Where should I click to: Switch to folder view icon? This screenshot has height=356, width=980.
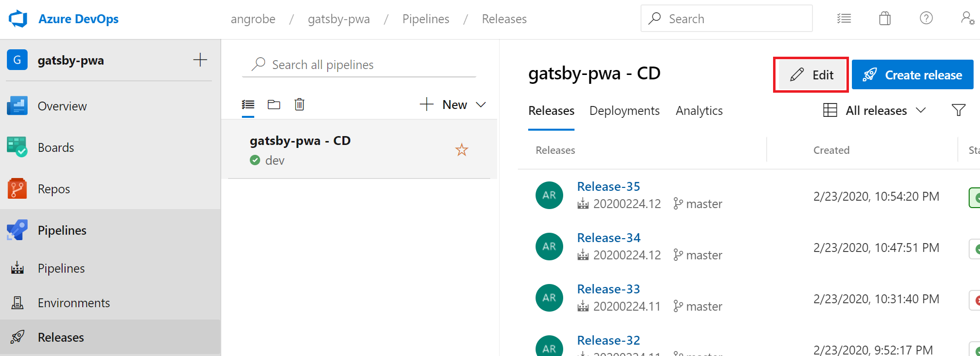pyautogui.click(x=274, y=105)
